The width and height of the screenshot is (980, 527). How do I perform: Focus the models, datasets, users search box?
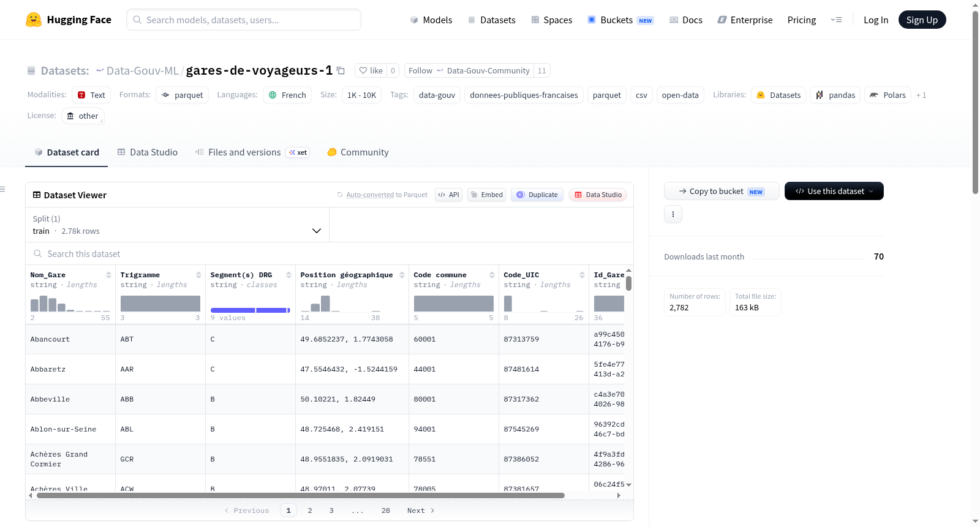coord(244,20)
